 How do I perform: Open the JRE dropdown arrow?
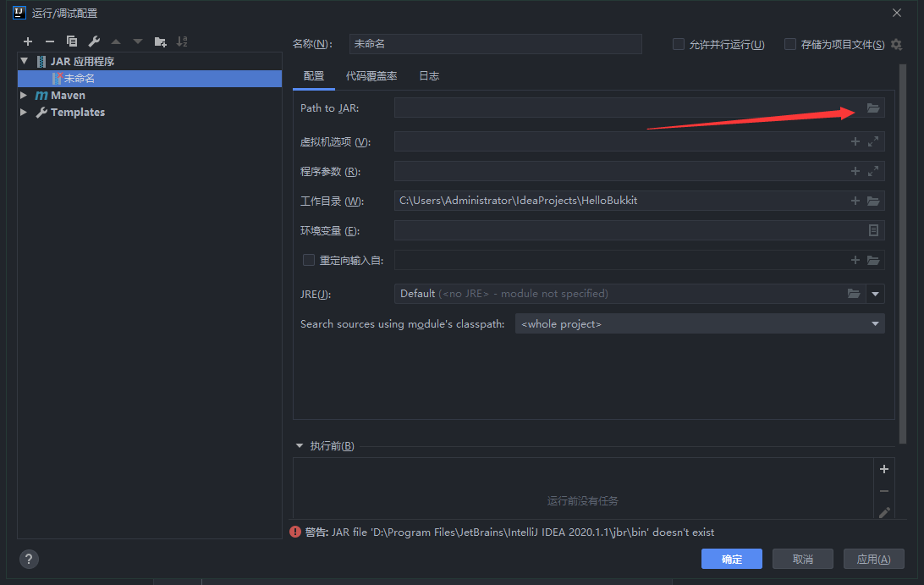(875, 294)
